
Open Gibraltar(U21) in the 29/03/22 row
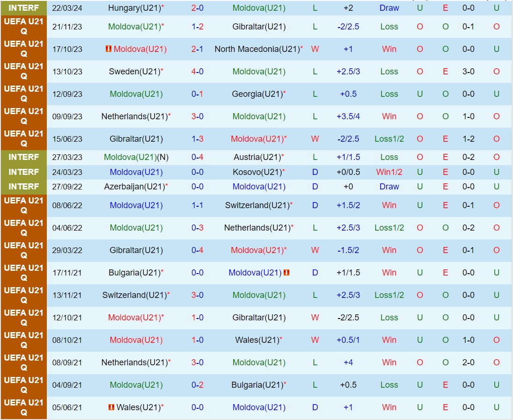[x=136, y=250]
